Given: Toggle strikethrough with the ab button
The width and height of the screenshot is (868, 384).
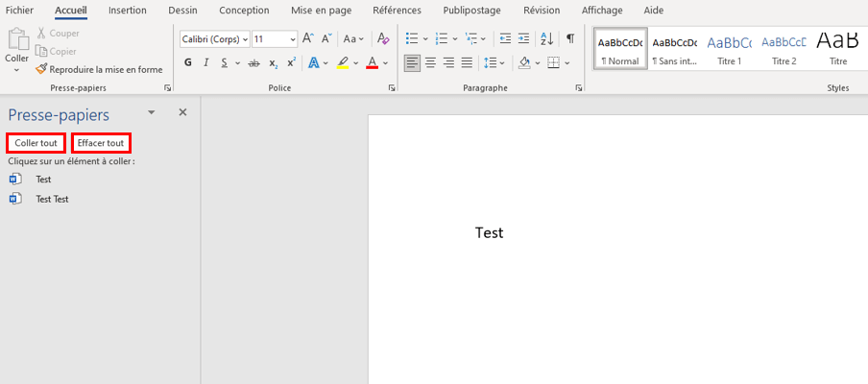Looking at the screenshot, I should [254, 63].
